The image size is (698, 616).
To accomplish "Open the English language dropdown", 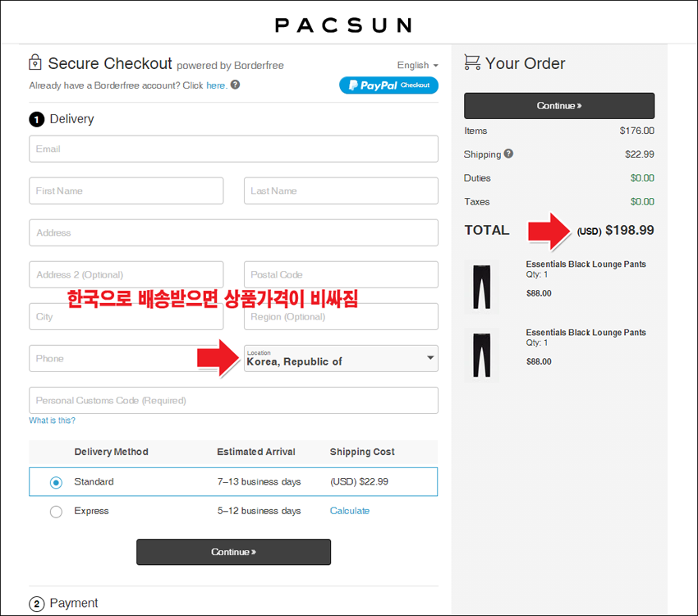I will click(x=417, y=66).
